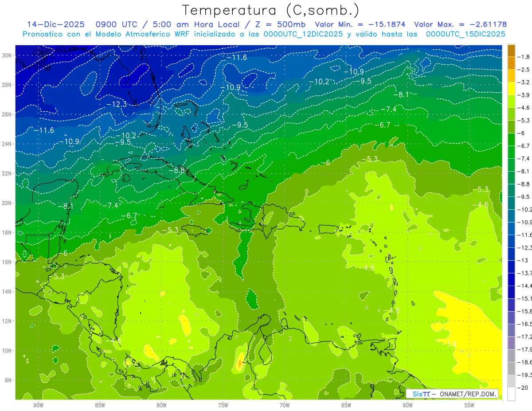Click the initialization time 0000UTC_12DIC2025
The height and width of the screenshot is (411, 532).
tap(303, 34)
